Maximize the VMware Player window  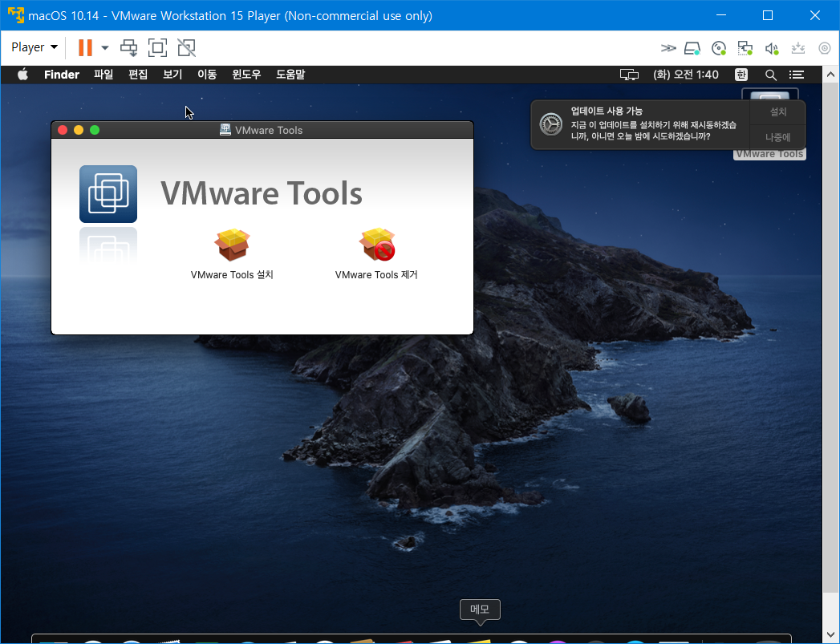coord(768,15)
